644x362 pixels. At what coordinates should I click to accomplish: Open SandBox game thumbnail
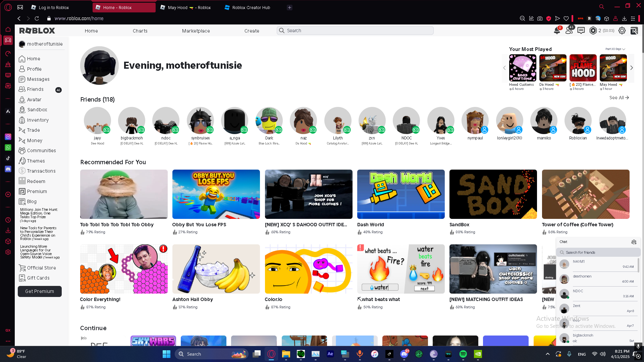(x=493, y=194)
